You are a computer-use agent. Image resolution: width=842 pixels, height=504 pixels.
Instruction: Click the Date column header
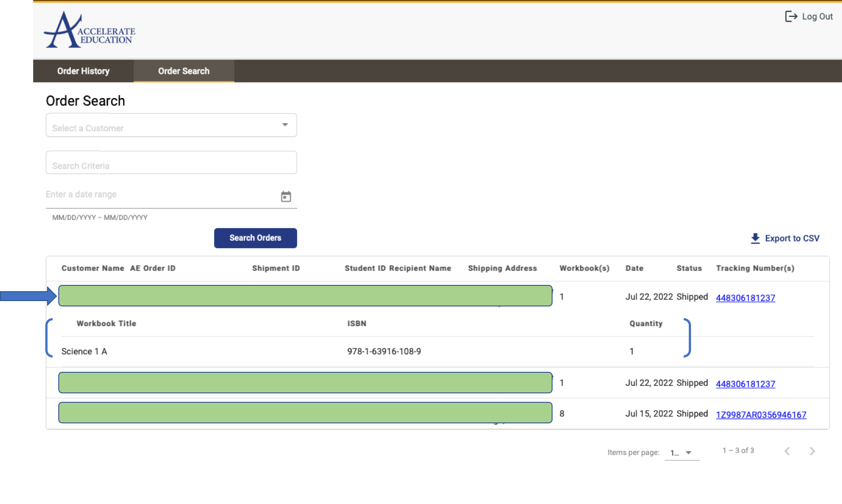click(x=635, y=268)
